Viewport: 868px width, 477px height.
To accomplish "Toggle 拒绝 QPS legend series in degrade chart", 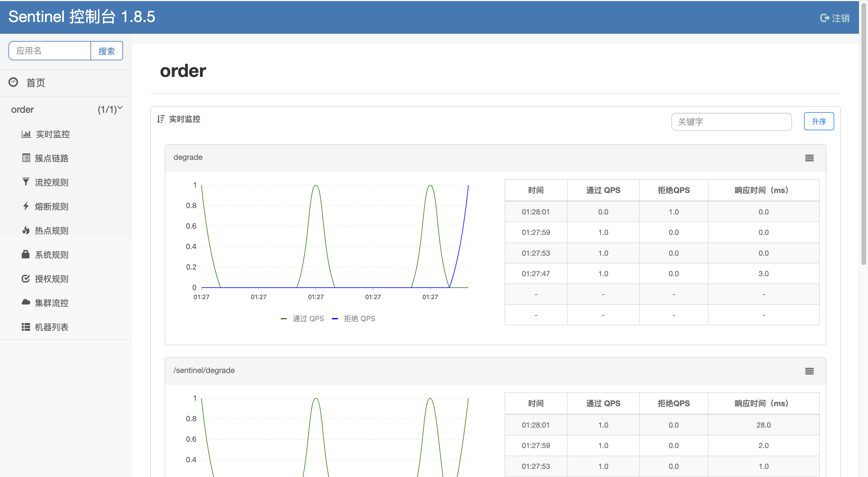I will [353, 318].
